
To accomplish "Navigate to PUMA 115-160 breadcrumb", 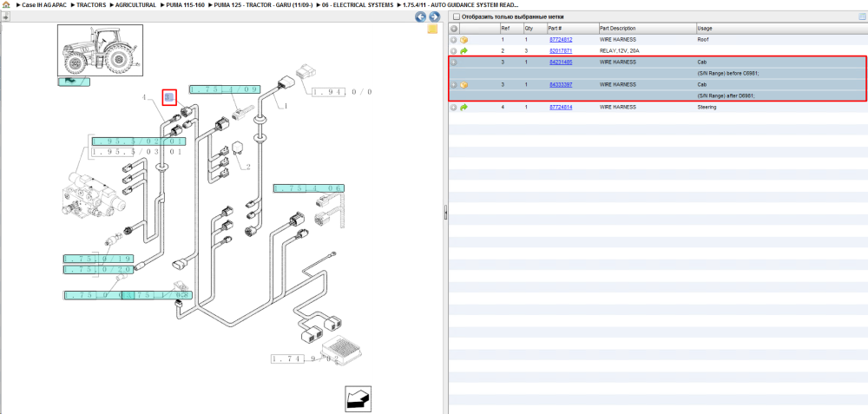I will pos(186,4).
